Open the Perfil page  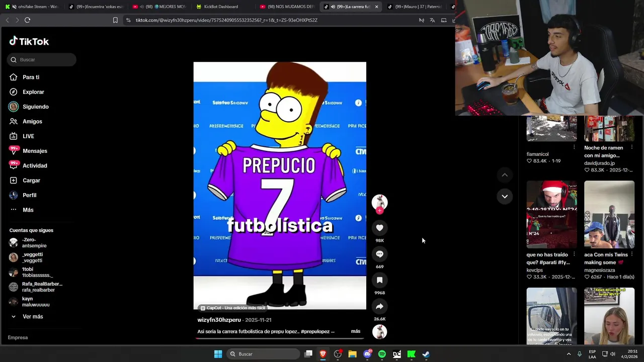(29, 195)
